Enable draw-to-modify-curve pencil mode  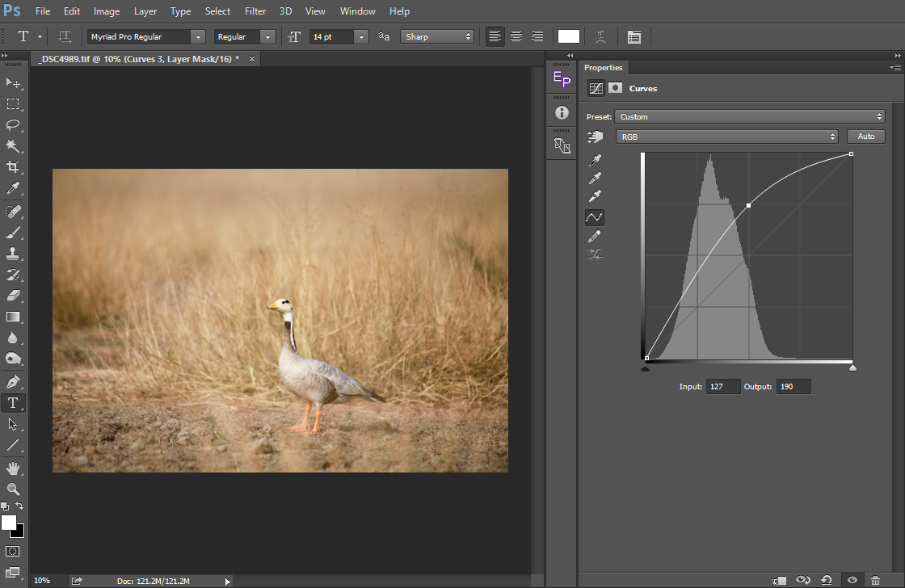pos(596,236)
